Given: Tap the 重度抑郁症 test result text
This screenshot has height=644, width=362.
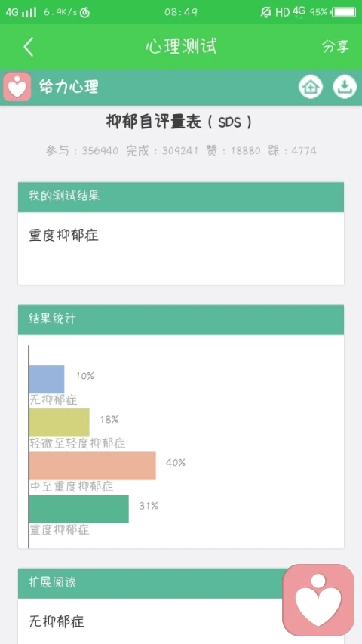Looking at the screenshot, I should click(x=63, y=236).
